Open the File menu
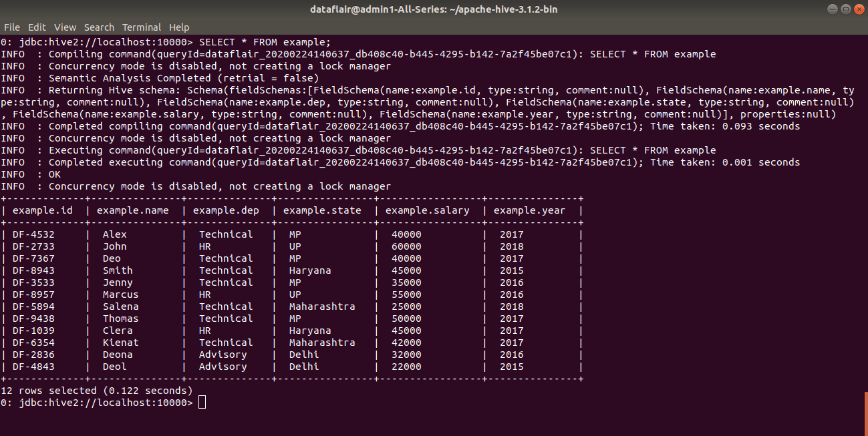 12,27
